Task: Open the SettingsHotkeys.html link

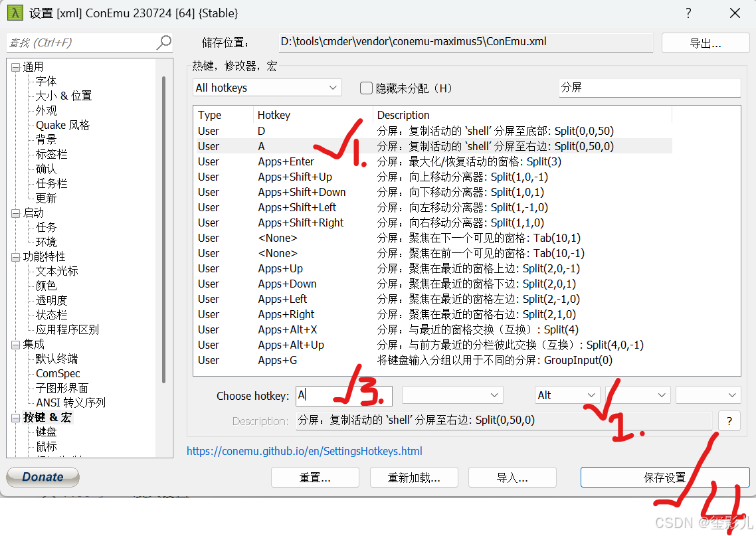Action: [304, 451]
